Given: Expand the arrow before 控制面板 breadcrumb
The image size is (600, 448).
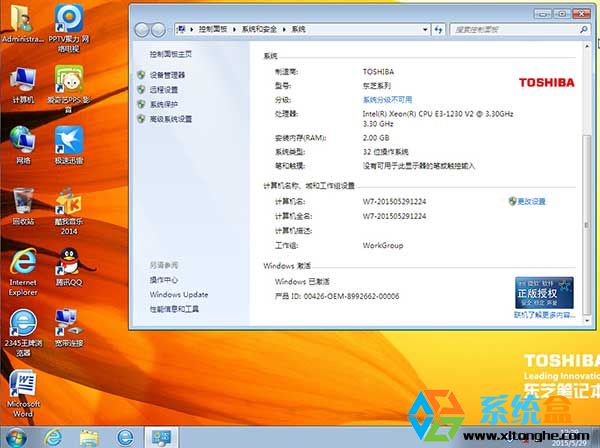Looking at the screenshot, I should coord(191,29).
